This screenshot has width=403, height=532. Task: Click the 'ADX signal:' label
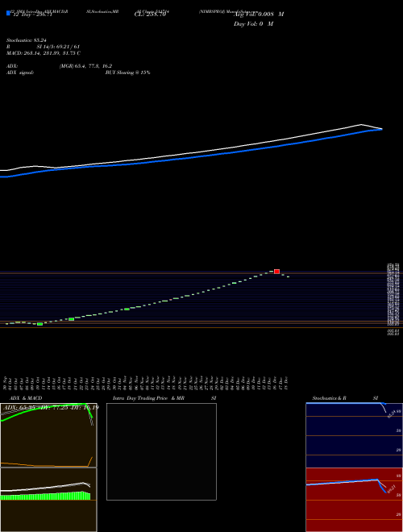tap(20, 73)
